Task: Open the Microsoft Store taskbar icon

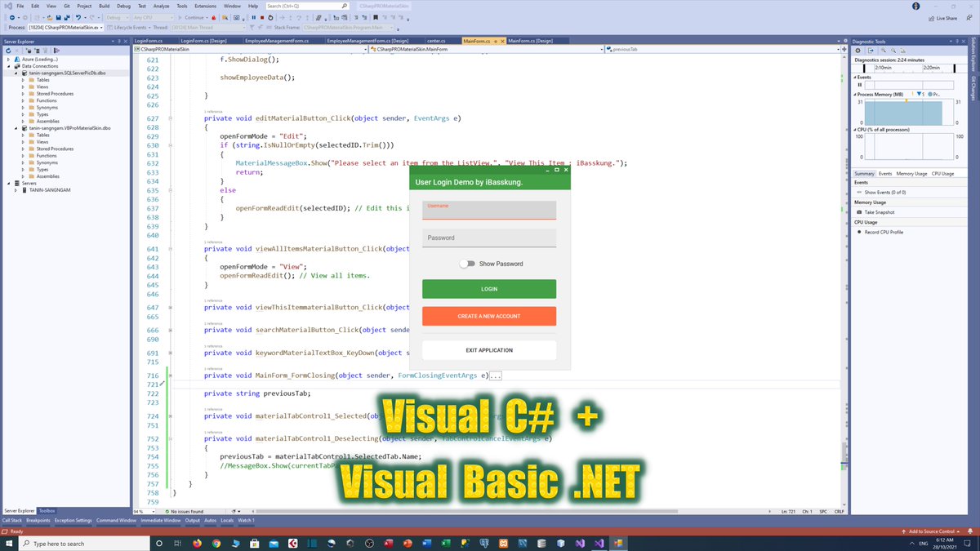Action: click(254, 544)
